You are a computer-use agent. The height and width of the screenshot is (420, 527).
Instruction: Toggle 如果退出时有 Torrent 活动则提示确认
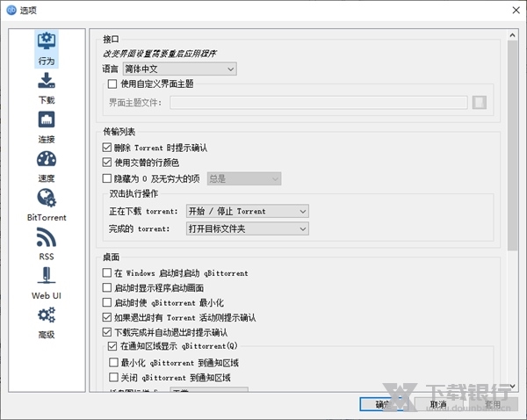107,317
